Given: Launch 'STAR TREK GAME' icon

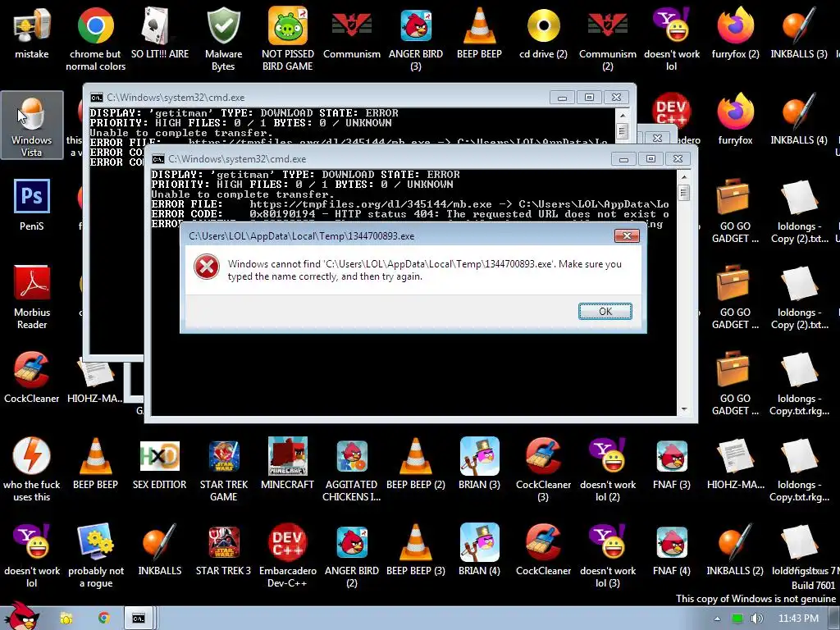Looking at the screenshot, I should 223,470.
